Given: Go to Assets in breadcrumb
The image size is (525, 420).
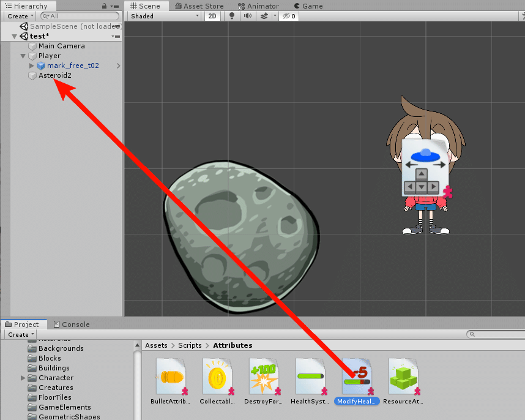Looking at the screenshot, I should [156, 345].
